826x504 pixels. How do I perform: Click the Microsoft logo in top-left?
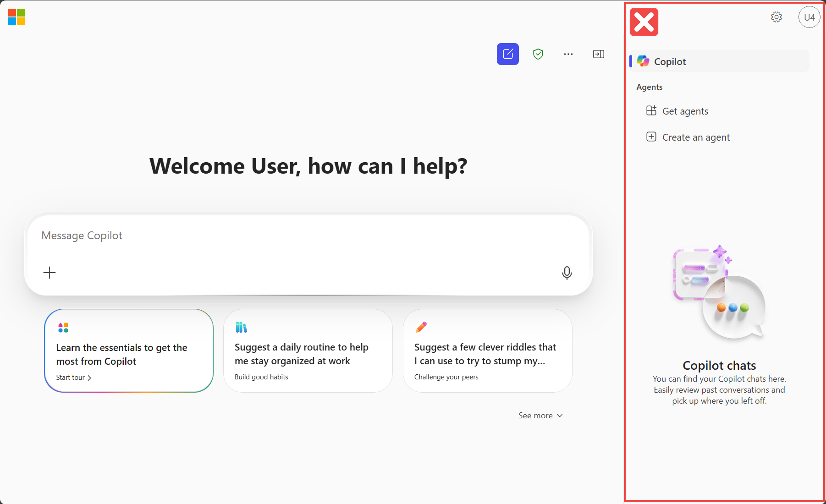[17, 17]
